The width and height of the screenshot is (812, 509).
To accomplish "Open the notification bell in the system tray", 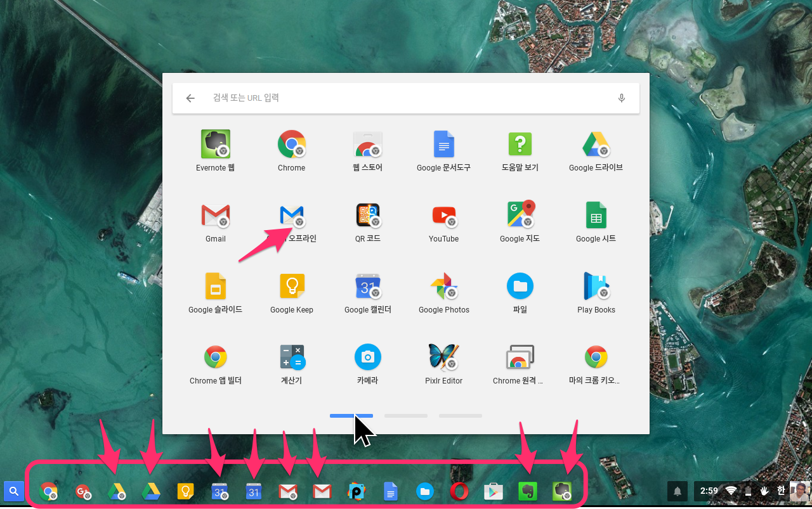I will 678,491.
